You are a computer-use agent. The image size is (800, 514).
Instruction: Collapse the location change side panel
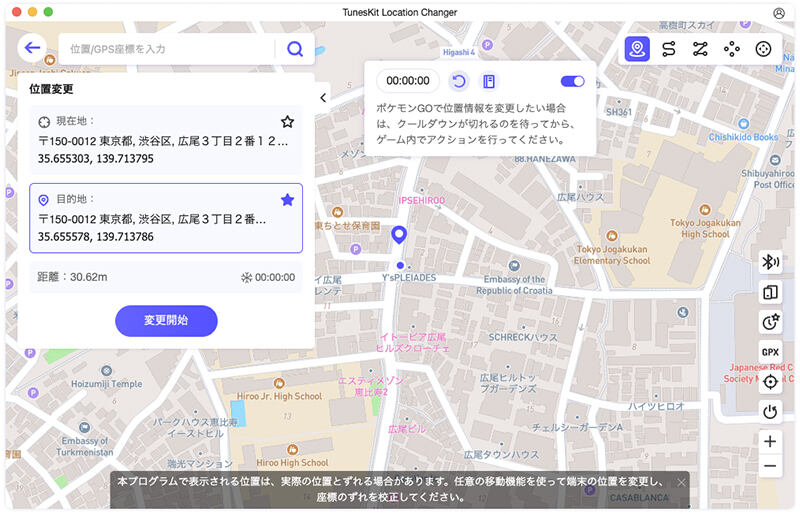pos(323,97)
